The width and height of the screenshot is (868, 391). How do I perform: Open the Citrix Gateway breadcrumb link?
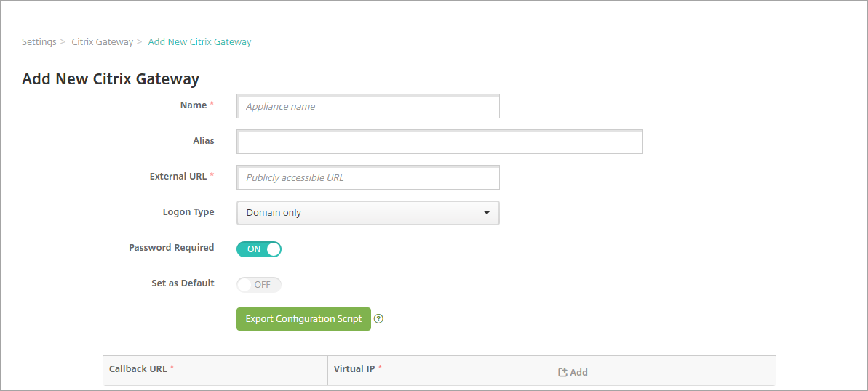(102, 41)
